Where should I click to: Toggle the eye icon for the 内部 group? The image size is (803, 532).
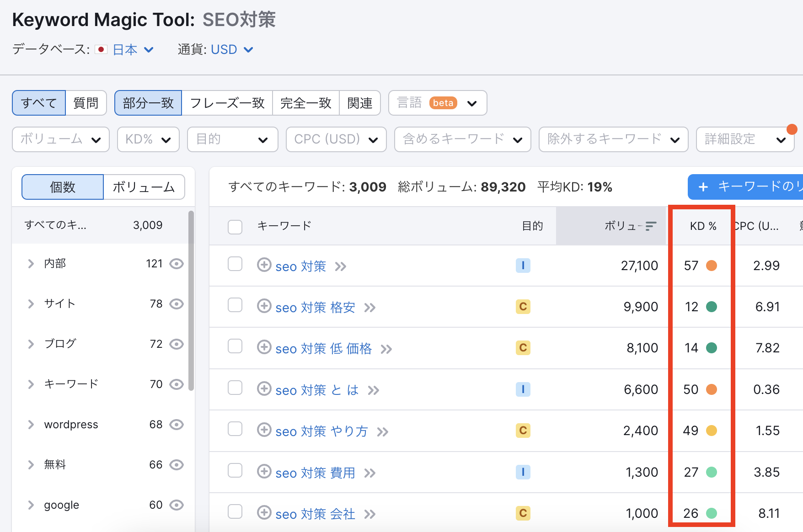(x=177, y=263)
